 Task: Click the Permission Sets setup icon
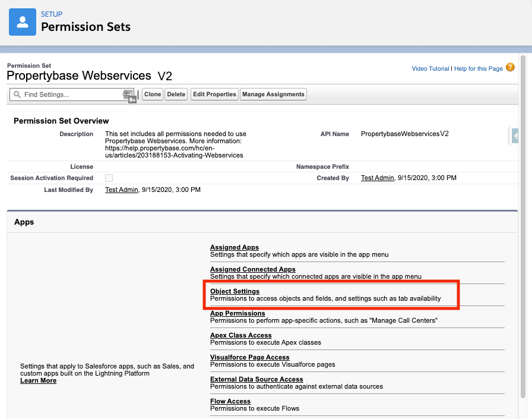coord(23,22)
